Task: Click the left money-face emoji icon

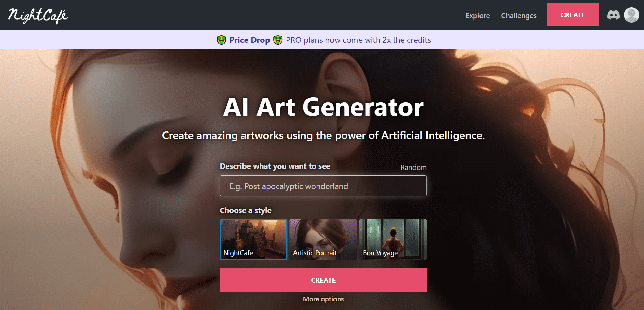Action: pos(221,40)
